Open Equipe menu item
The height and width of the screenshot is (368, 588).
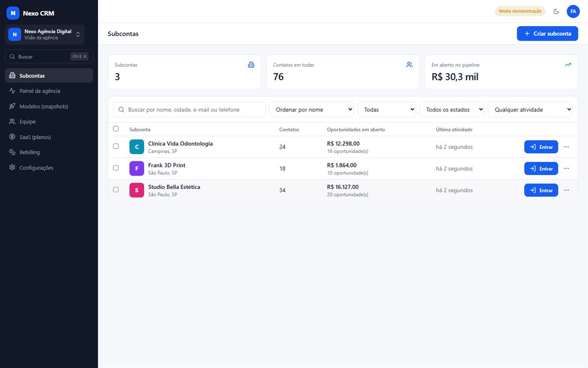point(49,122)
